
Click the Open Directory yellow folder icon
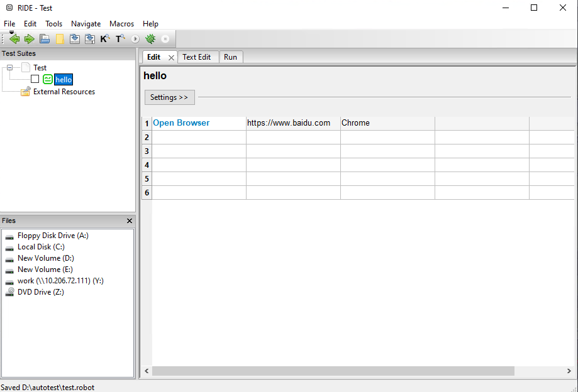(x=60, y=39)
